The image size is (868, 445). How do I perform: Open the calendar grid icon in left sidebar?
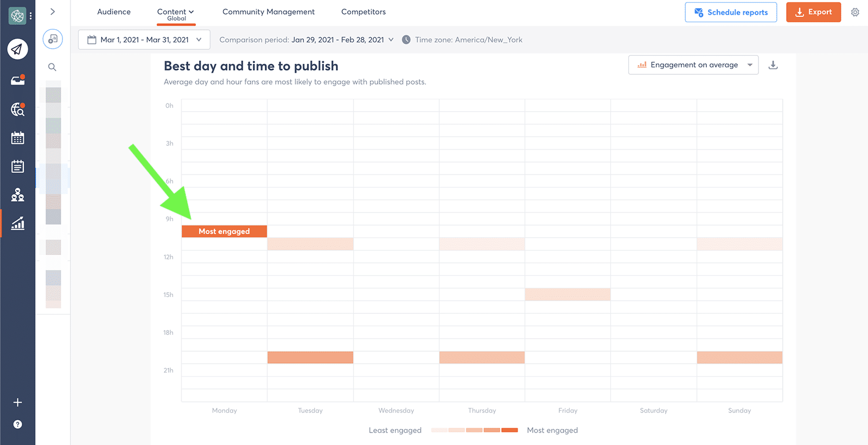click(17, 138)
